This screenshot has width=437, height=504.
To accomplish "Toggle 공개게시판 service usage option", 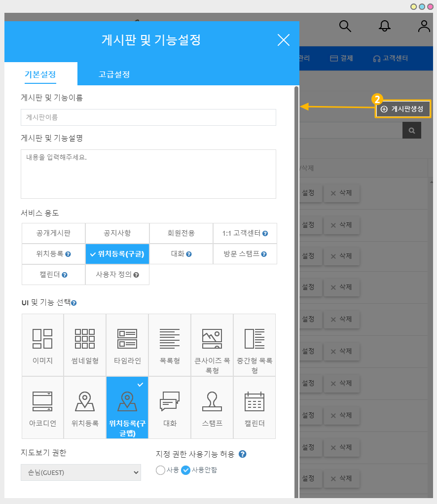I will tap(53, 233).
